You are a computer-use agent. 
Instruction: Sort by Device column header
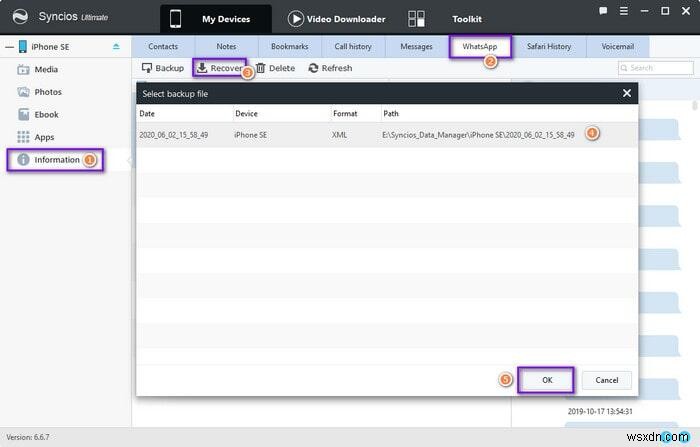282,114
